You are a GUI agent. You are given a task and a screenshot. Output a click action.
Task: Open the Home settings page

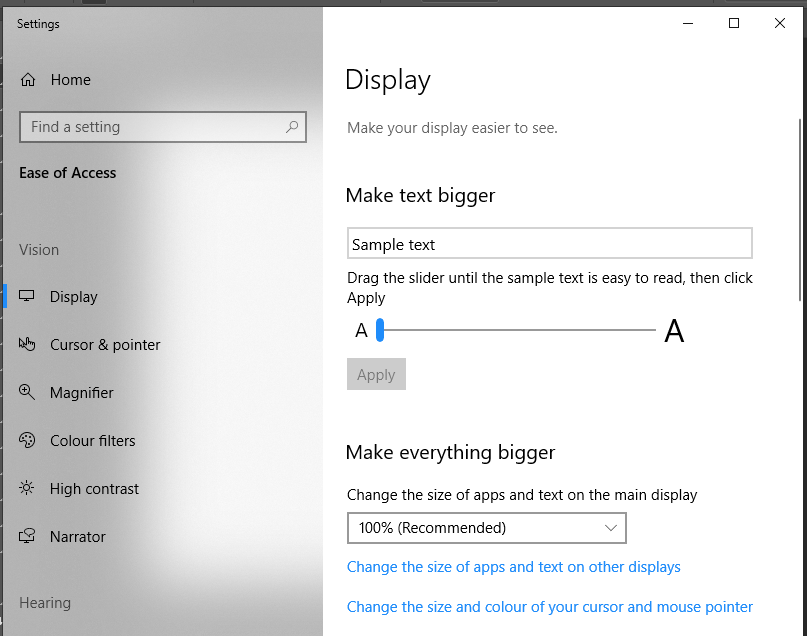click(x=71, y=80)
